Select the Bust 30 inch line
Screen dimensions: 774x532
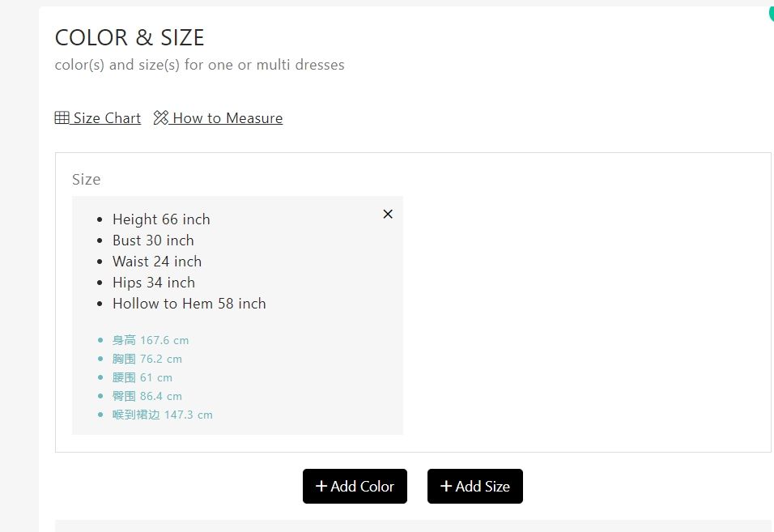153,240
